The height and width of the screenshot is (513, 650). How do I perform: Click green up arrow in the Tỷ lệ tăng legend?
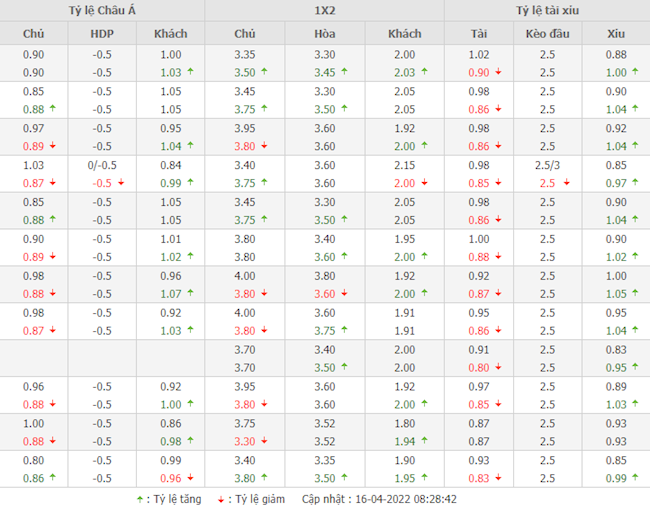(x=139, y=498)
